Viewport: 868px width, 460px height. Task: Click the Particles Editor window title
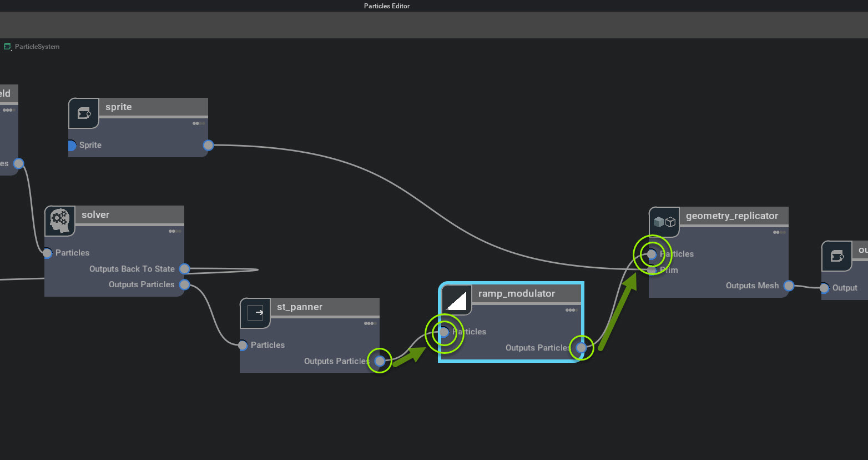click(387, 6)
